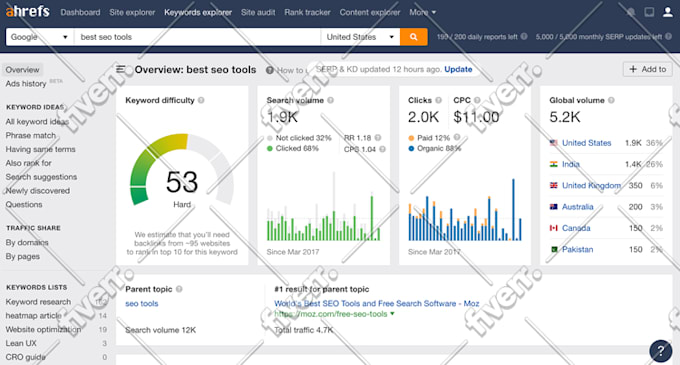Select Overview in left sidebar
Image resolution: width=680 pixels, height=365 pixels.
[x=22, y=69]
